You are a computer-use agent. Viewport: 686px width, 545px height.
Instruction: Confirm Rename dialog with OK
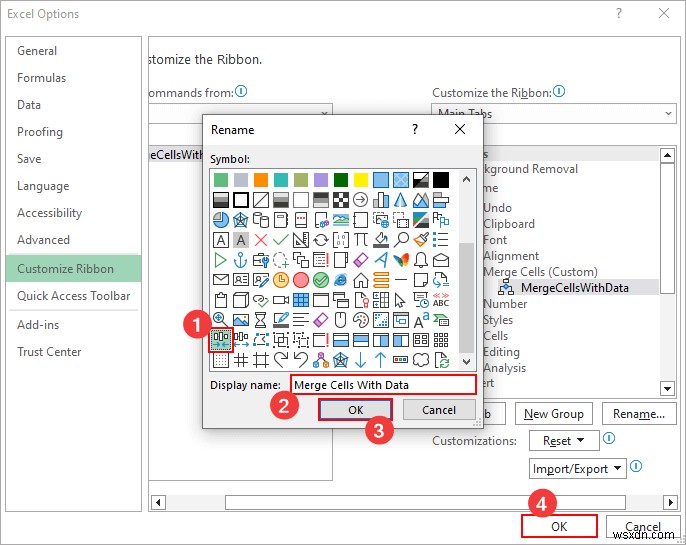coord(355,410)
